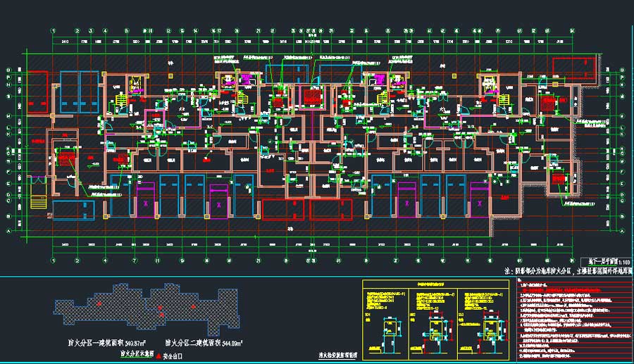Select the red-lined notes text block
634x364 pixels.
[x=575, y=319]
